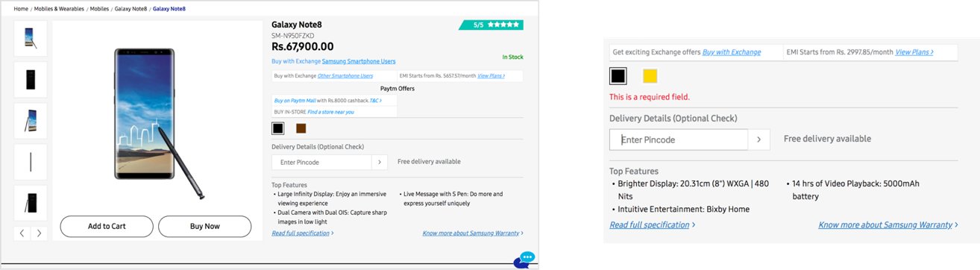Select the S Pen thumbnail image

(31, 162)
